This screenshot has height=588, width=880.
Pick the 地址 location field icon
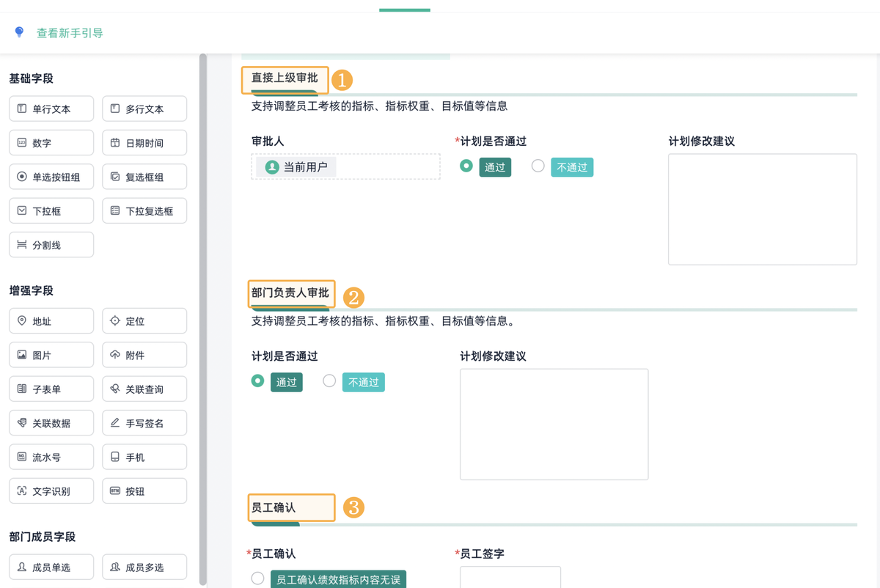pyautogui.click(x=22, y=321)
